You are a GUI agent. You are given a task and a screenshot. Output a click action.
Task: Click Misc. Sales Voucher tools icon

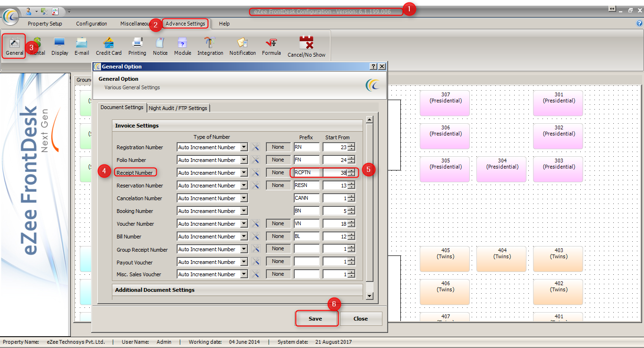point(255,274)
